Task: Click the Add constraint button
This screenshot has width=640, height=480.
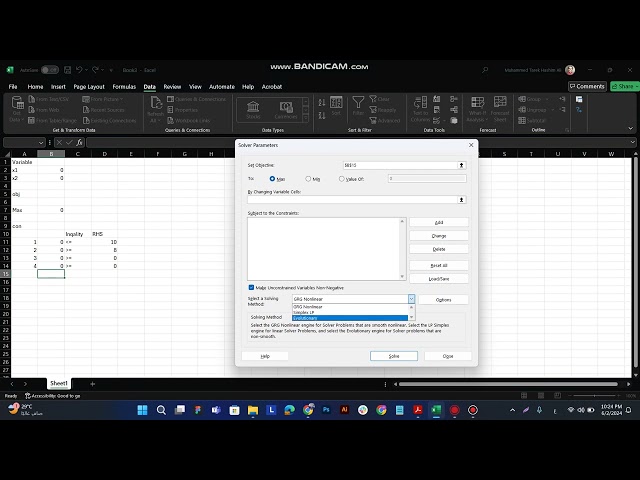Action: coord(439,222)
